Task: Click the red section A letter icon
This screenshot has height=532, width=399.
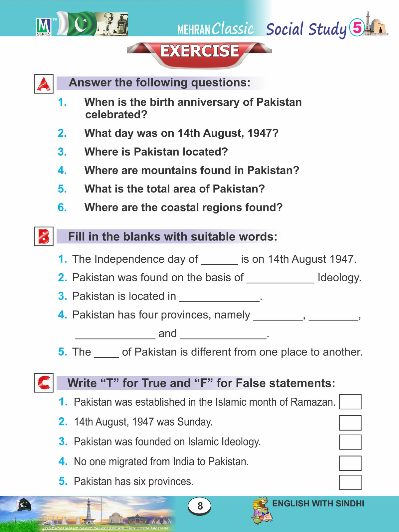Action: click(x=44, y=84)
